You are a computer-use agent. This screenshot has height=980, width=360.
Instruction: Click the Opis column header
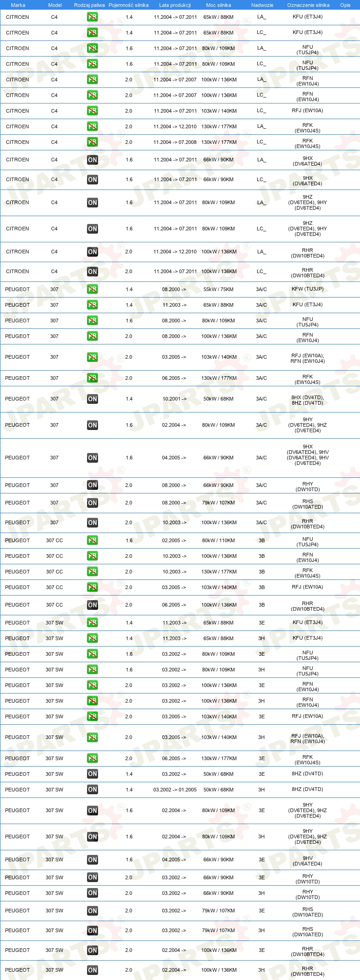345,5
